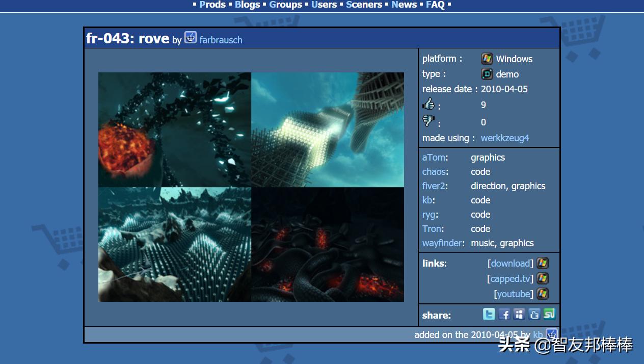The image size is (644, 364).
Task: Click the Windows icon beside youtube link
Action: (543, 294)
